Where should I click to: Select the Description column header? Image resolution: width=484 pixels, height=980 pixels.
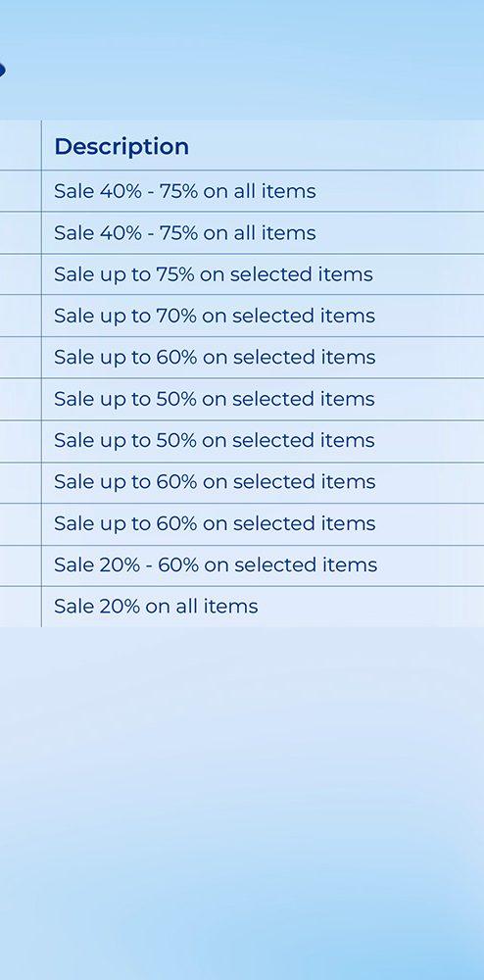[x=121, y=146]
